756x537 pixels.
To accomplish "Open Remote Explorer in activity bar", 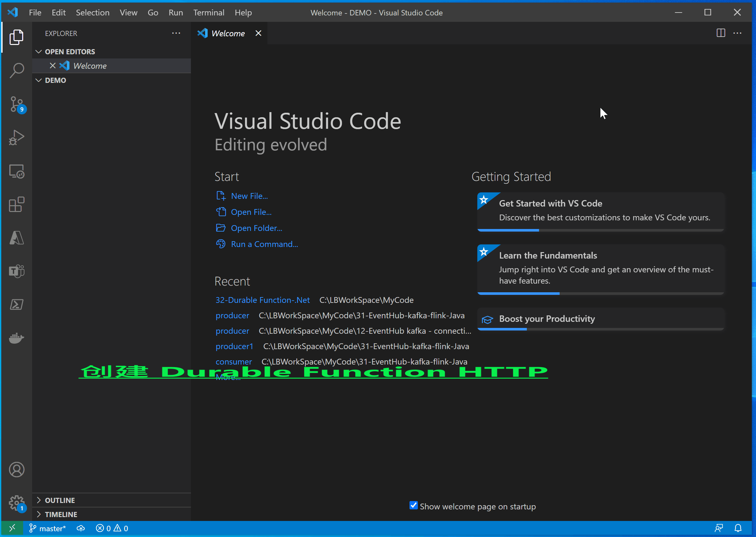I will pyautogui.click(x=16, y=171).
